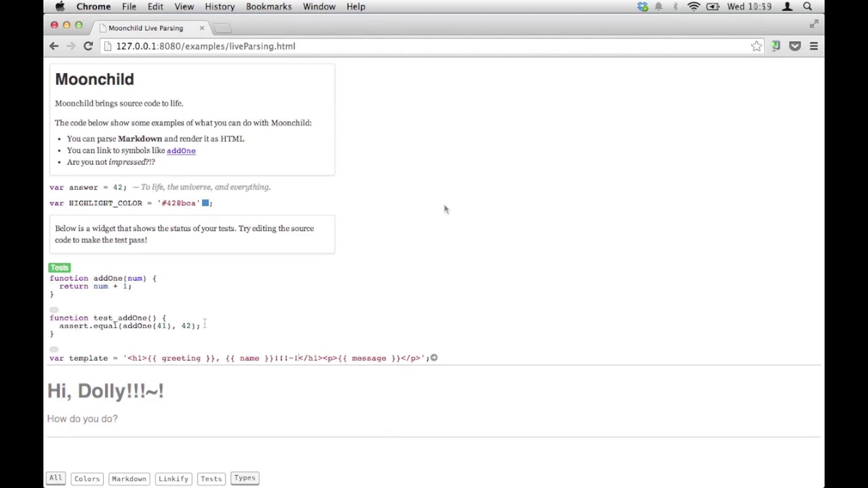Screen dimensions: 868x488
Task: Click the Bluetooth status icon
Action: click(675, 7)
